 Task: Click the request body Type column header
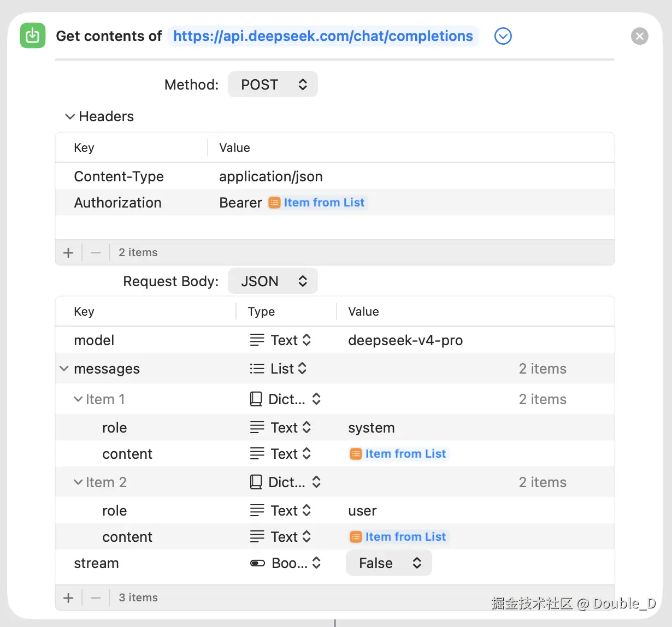[261, 311]
